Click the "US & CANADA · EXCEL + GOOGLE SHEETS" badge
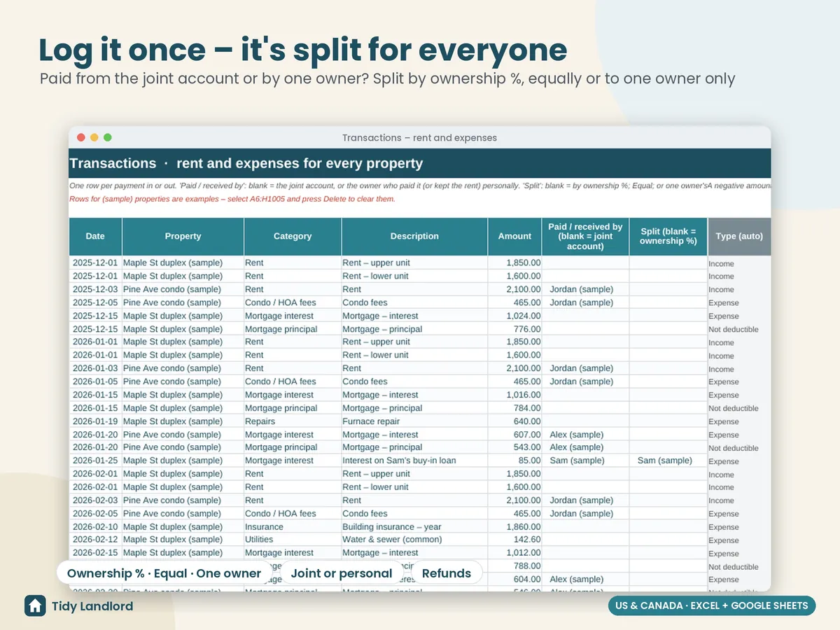Image resolution: width=840 pixels, height=630 pixels. tap(712, 605)
